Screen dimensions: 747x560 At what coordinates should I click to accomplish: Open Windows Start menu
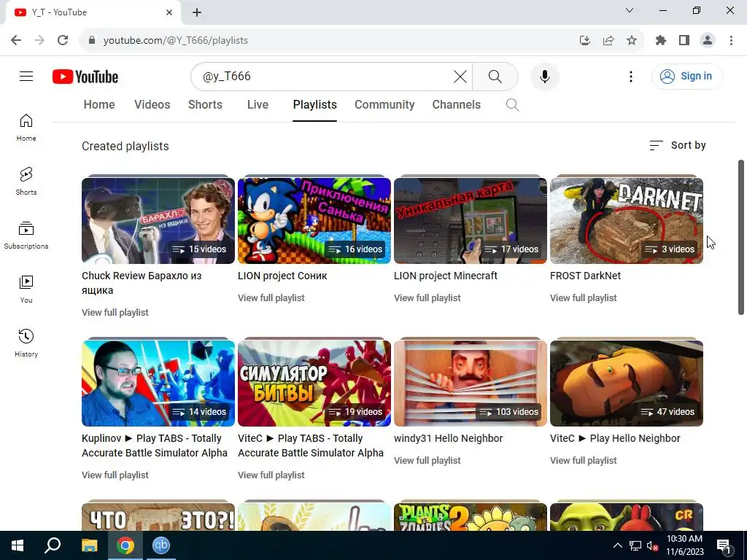point(18,545)
